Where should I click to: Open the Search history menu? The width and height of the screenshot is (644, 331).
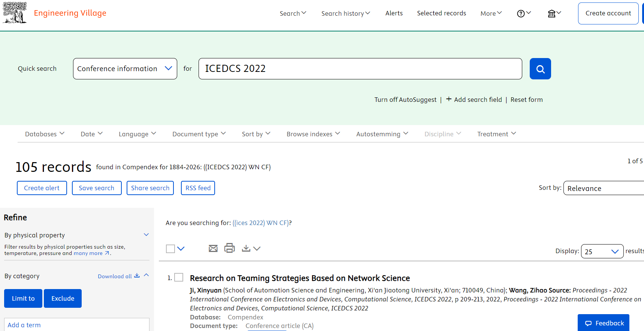click(x=345, y=13)
